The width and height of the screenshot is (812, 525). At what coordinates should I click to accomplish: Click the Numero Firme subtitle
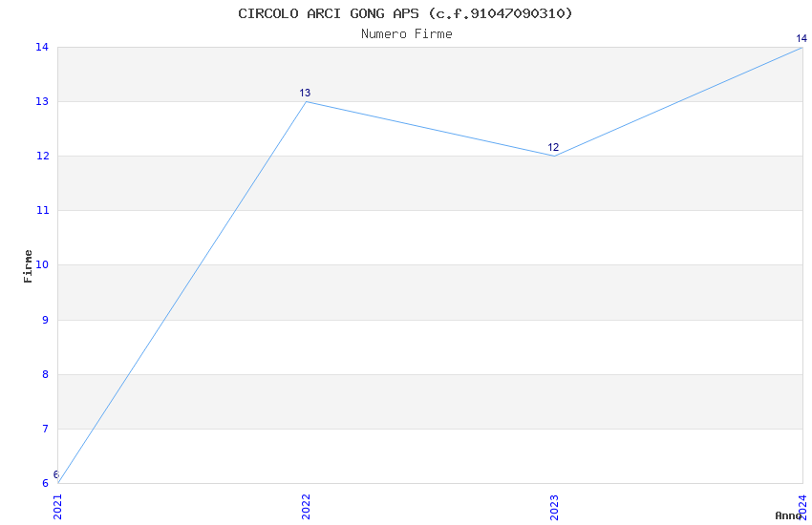pos(406,34)
